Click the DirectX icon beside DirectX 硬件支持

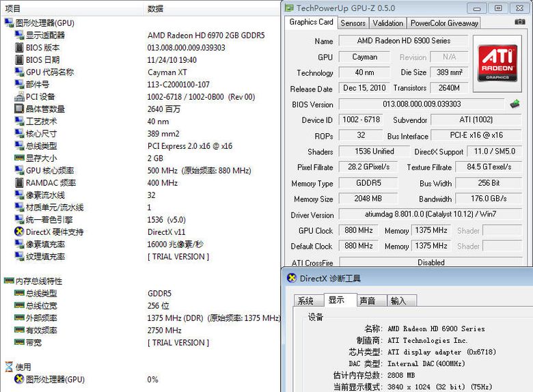[19, 232]
